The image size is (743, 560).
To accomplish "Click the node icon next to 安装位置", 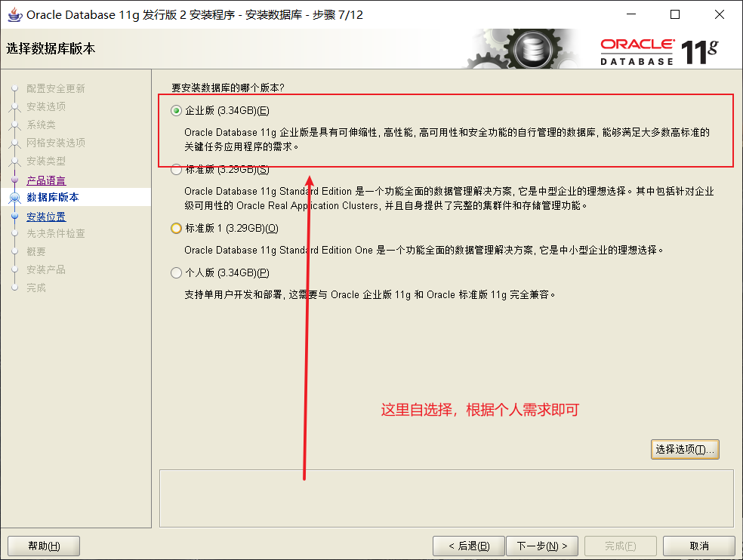I will 16,217.
